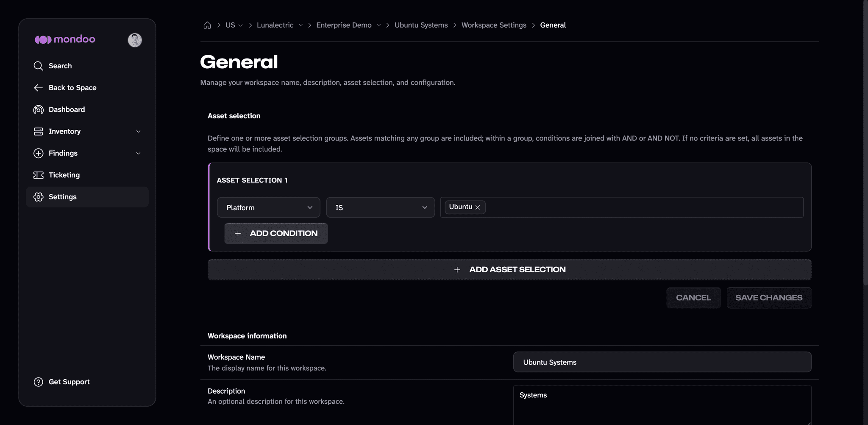Click the Search magnifier icon
This screenshot has width=868, height=425.
pyautogui.click(x=38, y=66)
